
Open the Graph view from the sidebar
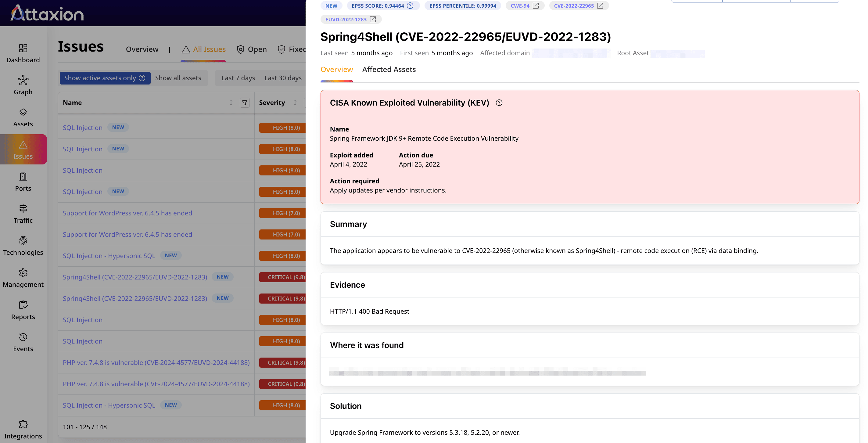[23, 85]
